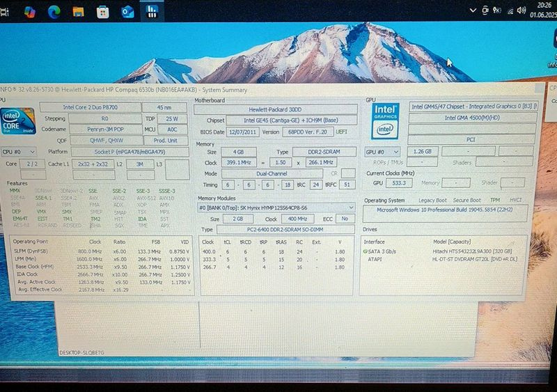Click the module Clock 400 MHz field

297,219
